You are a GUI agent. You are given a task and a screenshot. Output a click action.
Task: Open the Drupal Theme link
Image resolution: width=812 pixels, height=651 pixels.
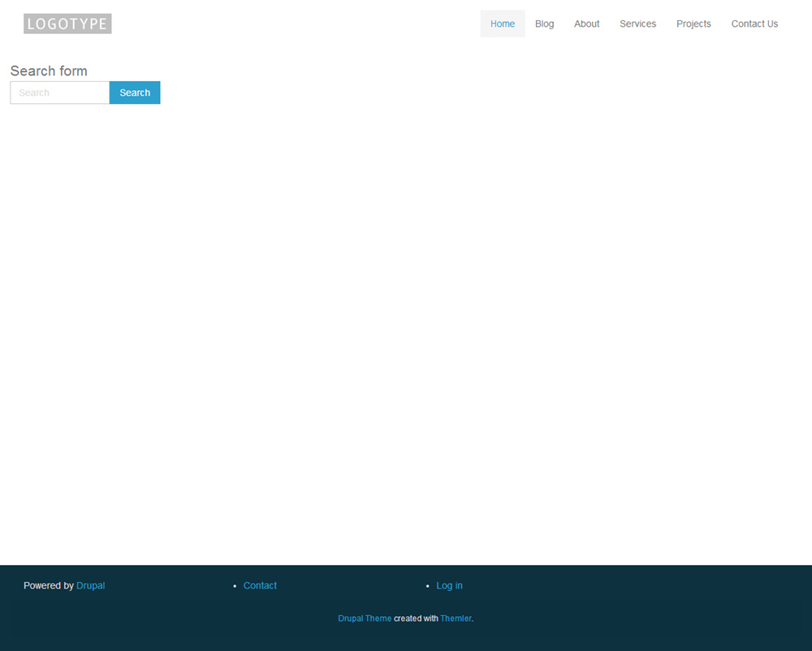365,619
